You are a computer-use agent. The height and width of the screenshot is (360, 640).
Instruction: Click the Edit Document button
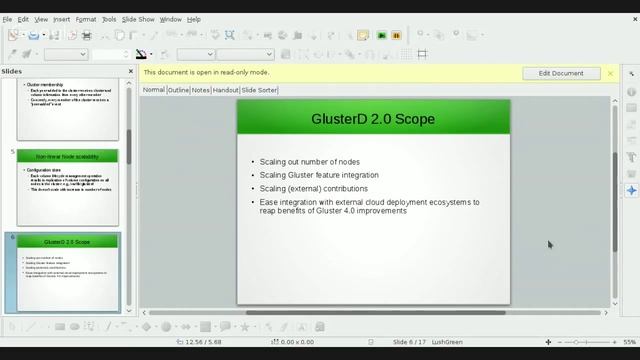561,73
